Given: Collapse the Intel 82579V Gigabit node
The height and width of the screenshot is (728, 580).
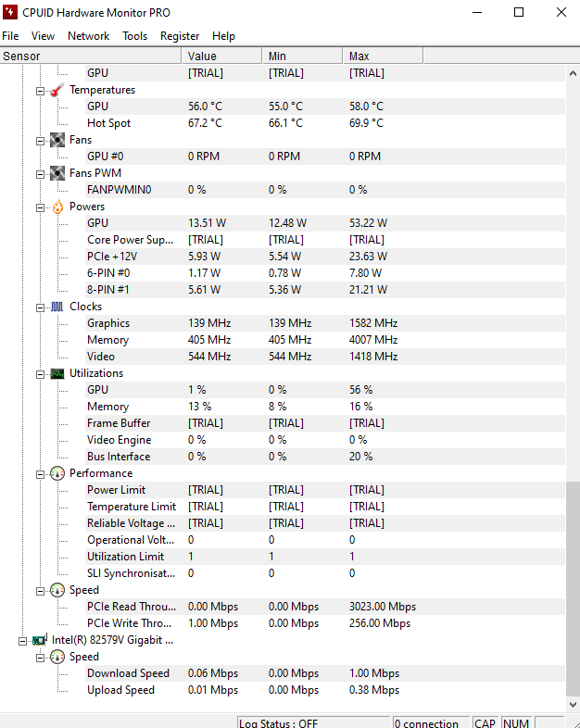Looking at the screenshot, I should pyautogui.click(x=22, y=640).
